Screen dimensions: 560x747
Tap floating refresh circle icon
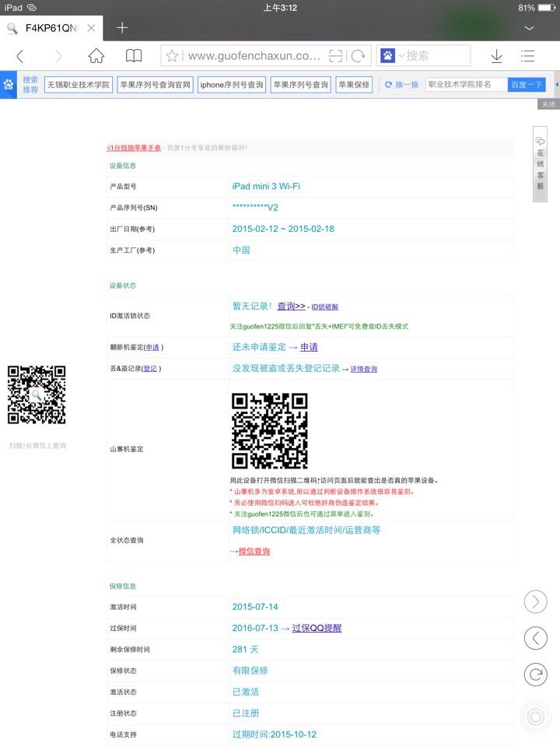[536, 675]
